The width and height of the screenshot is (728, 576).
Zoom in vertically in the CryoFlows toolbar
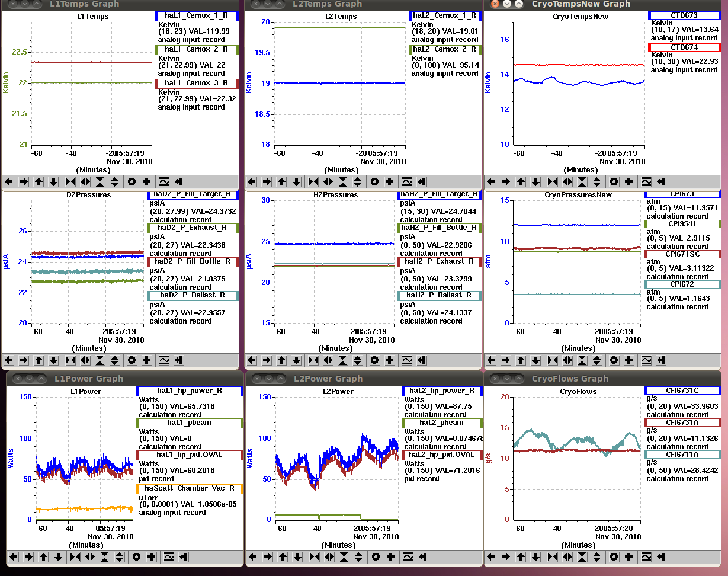click(x=582, y=557)
